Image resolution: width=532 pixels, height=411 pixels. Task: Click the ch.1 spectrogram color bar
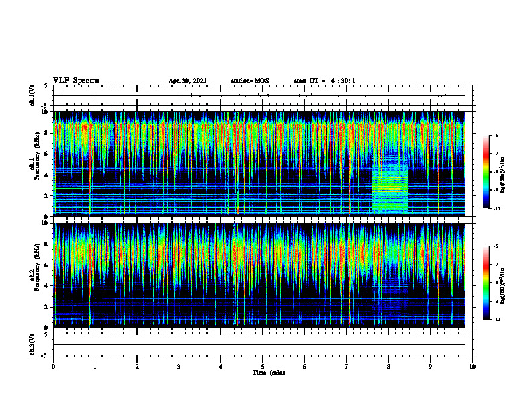pyautogui.click(x=486, y=172)
